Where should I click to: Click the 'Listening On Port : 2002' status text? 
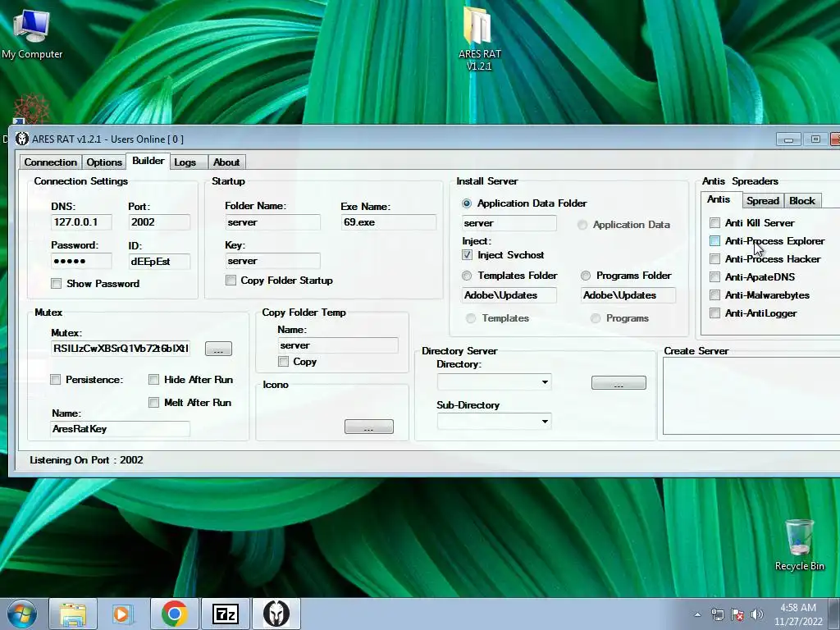point(86,460)
